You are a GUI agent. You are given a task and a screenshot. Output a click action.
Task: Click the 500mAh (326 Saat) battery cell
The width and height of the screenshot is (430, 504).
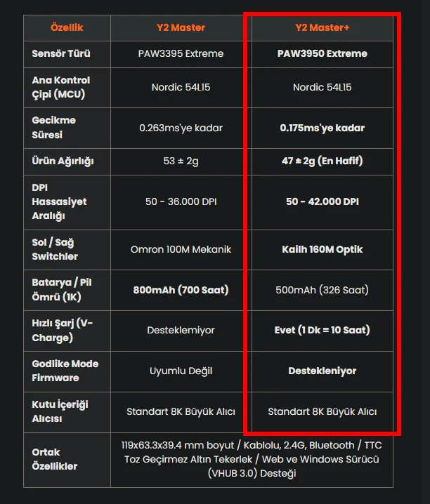coord(322,290)
